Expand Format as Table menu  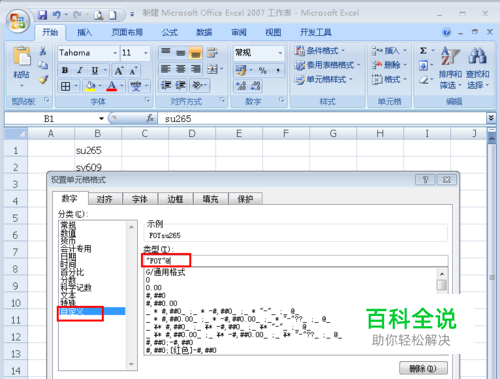point(327,65)
